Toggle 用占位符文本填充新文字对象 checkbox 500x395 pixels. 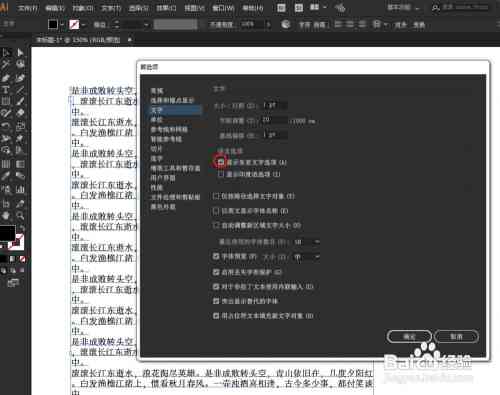216,315
